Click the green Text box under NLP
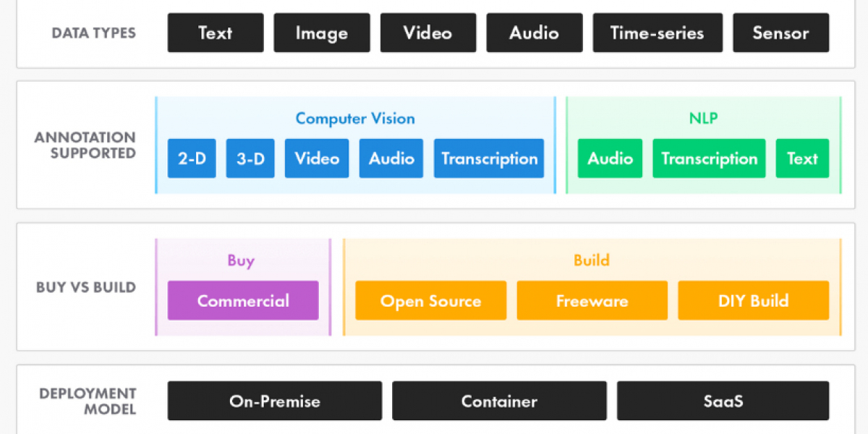Image resolution: width=868 pixels, height=434 pixels. click(802, 158)
